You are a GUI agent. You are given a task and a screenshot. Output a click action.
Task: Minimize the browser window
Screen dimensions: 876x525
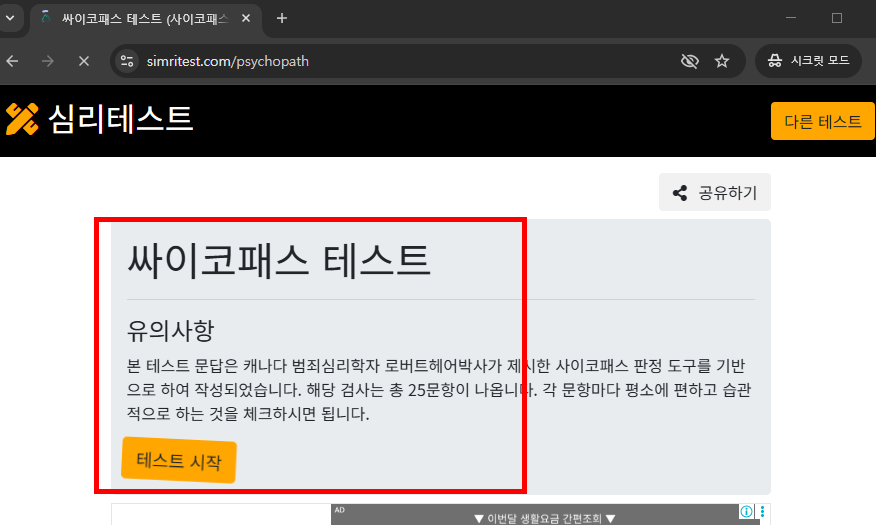pyautogui.click(x=791, y=18)
